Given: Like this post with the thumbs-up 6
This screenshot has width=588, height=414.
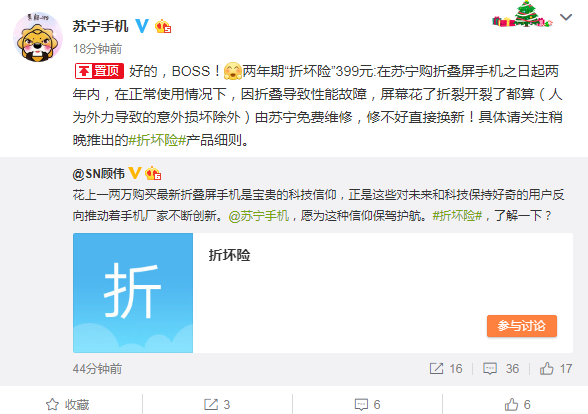Looking at the screenshot, I should pos(518,404).
